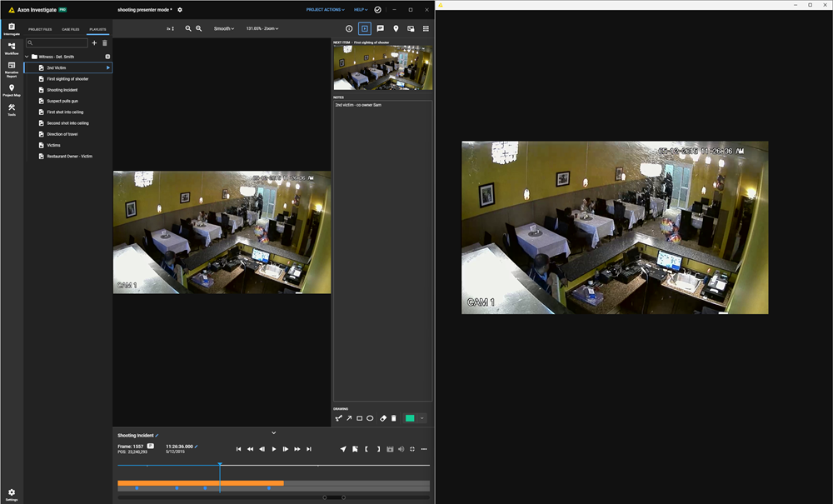The height and width of the screenshot is (504, 833).
Task: Select the arrow drawing tool
Action: [350, 418]
